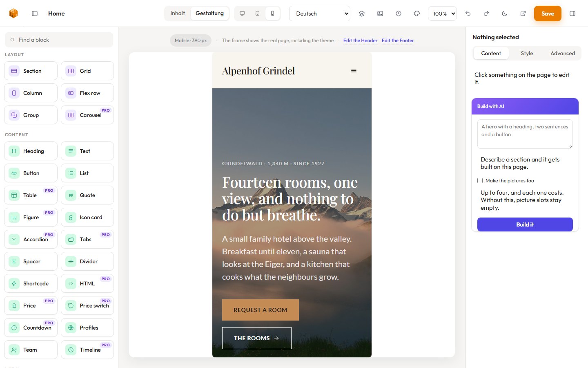The image size is (588, 368).
Task: Click THE ROOMS button in preview
Action: 257,338
